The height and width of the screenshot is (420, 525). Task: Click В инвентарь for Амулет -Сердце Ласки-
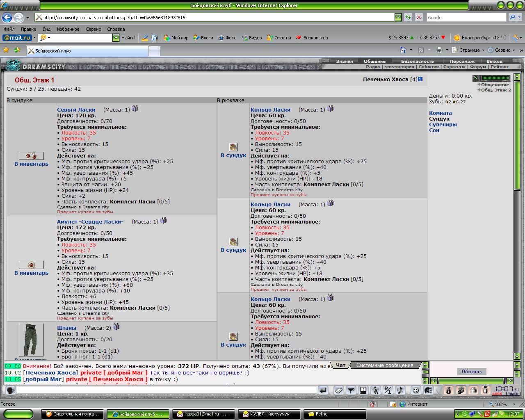click(31, 273)
